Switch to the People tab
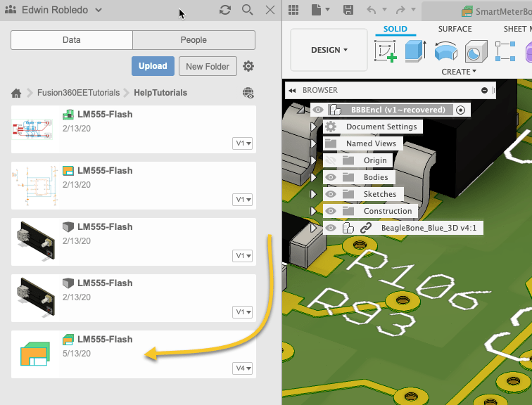 pyautogui.click(x=194, y=40)
